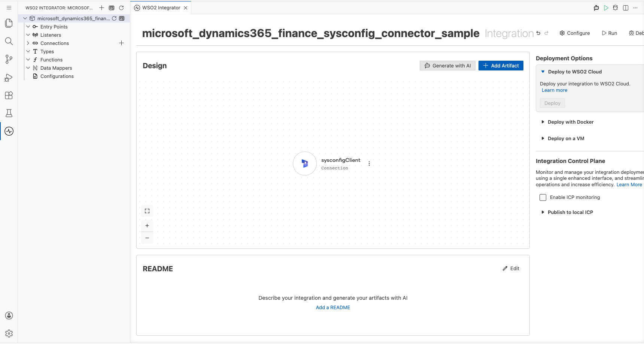Click plus icon in WSO2 Integrator panel header
The height and width of the screenshot is (344, 644).
[x=101, y=7]
